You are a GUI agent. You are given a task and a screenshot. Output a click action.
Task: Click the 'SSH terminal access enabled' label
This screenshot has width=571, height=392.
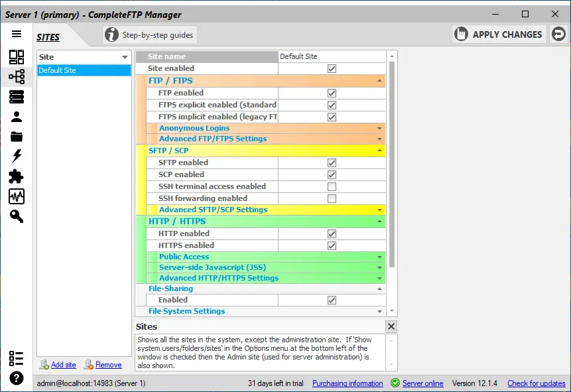pyautogui.click(x=212, y=186)
